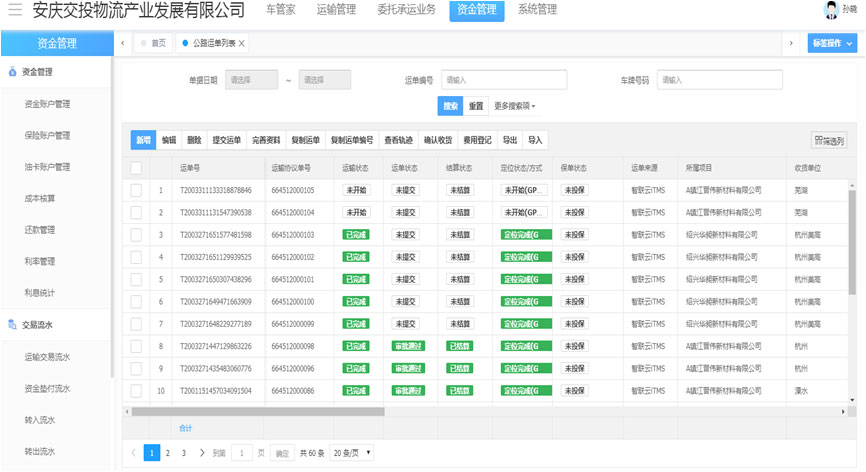
Task: Check row 8 checkbox
Action: tap(136, 346)
